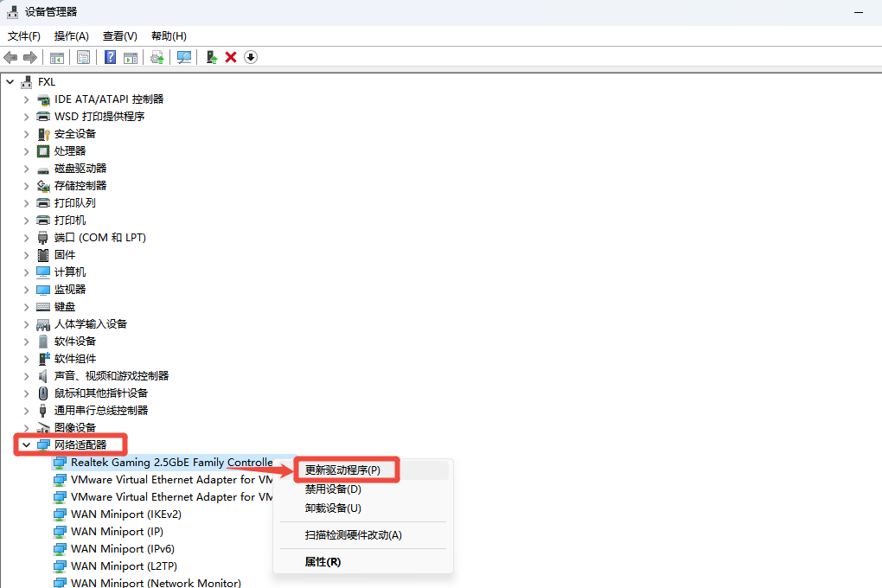Expand the 软件设备 category

point(27,342)
